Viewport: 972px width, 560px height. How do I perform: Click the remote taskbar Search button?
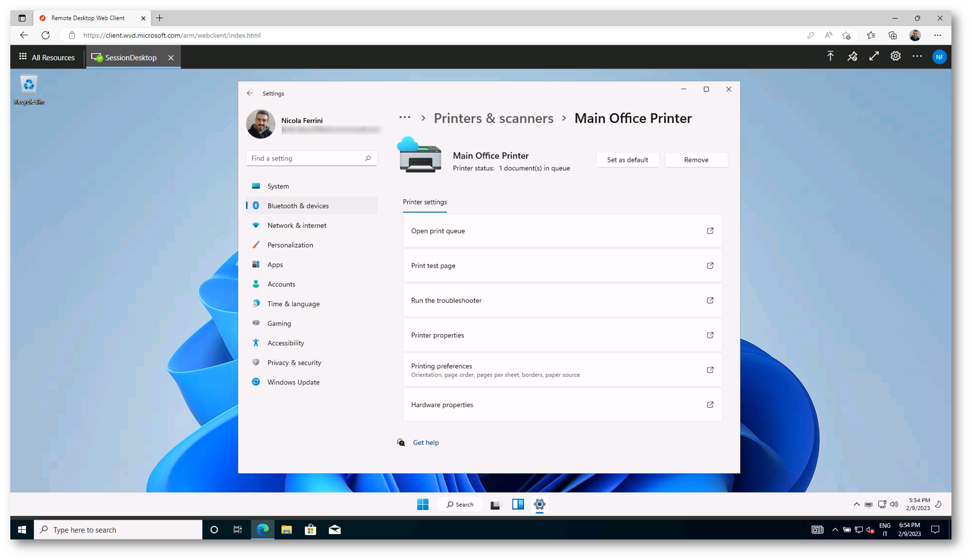pyautogui.click(x=460, y=504)
